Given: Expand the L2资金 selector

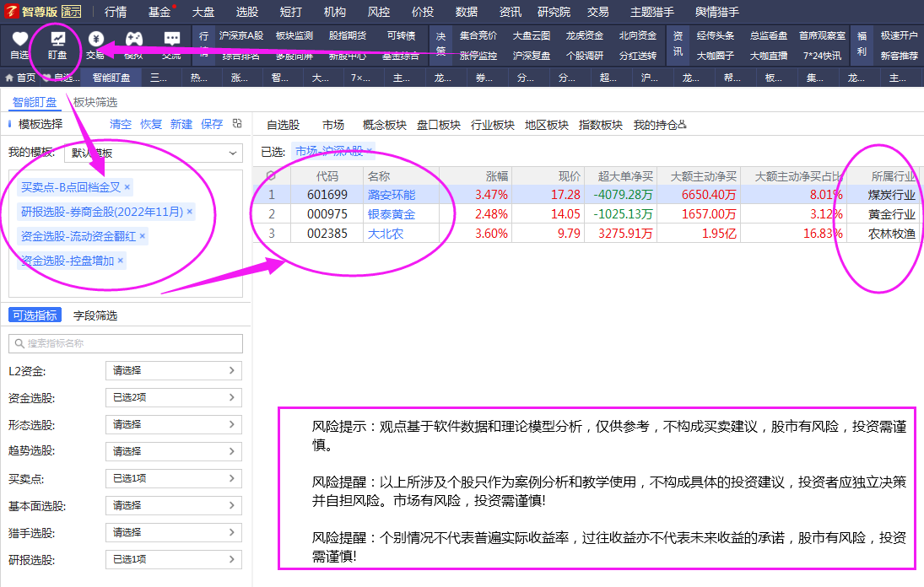Looking at the screenshot, I should point(174,370).
